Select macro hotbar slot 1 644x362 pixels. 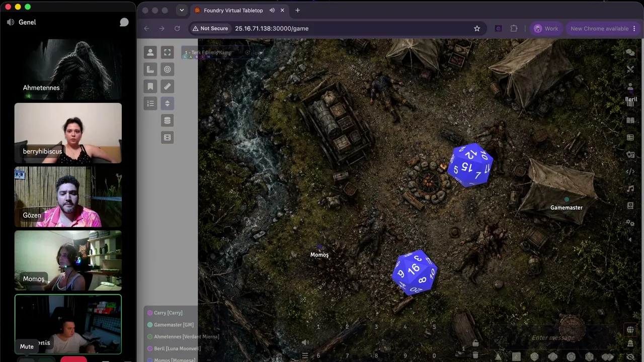pyautogui.click(x=318, y=327)
